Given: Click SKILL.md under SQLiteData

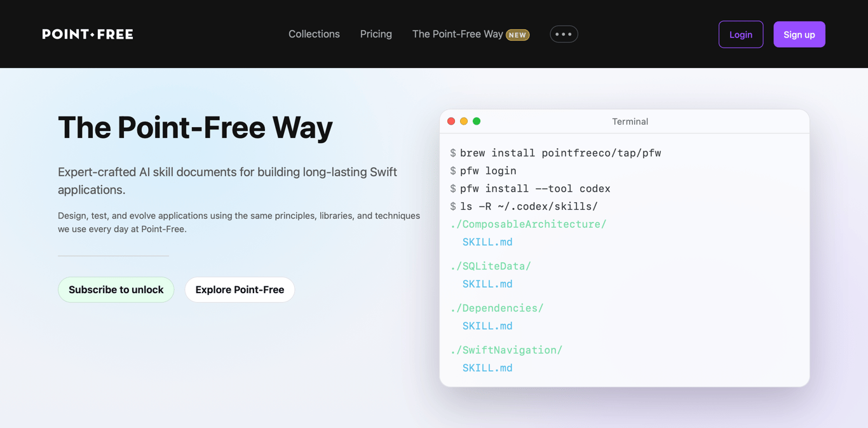Looking at the screenshot, I should click(487, 284).
